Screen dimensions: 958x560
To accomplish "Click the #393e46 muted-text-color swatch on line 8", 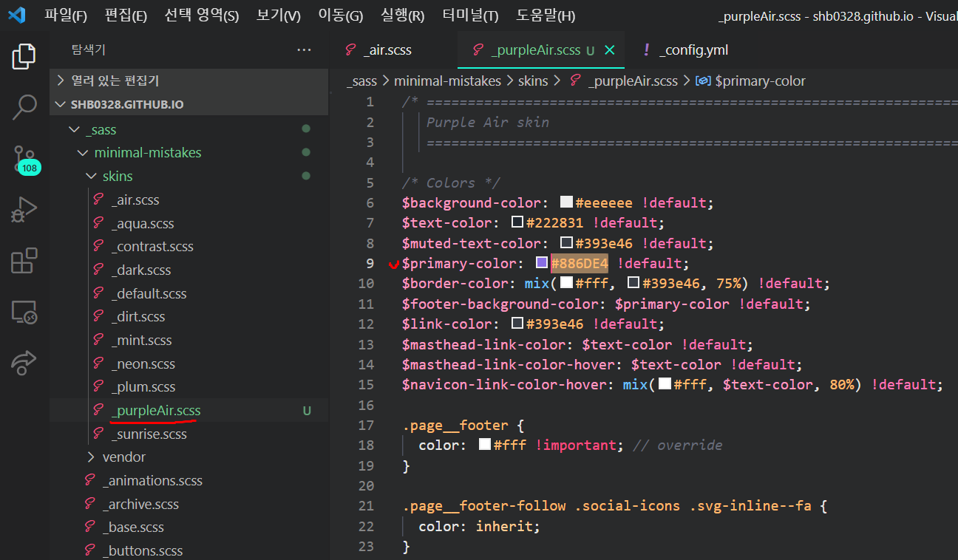I will 567,242.
